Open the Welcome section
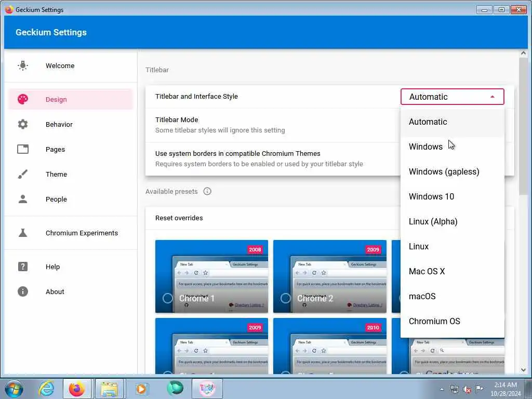Screen dimensions: 532x399 coord(71,65)
